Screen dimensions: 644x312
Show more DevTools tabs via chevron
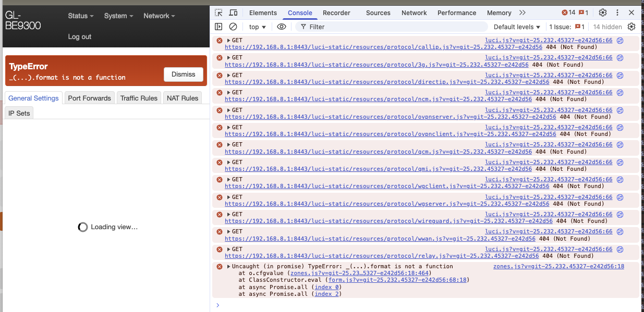tap(523, 13)
